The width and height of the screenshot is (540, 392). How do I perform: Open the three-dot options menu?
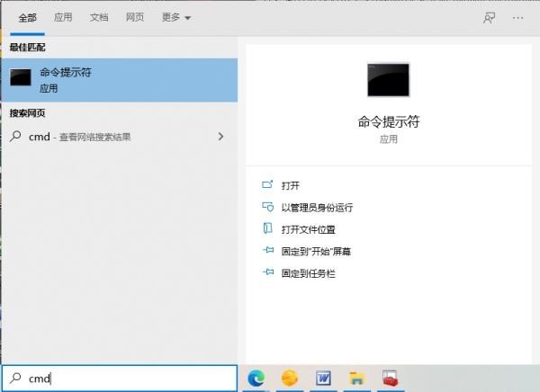click(517, 17)
